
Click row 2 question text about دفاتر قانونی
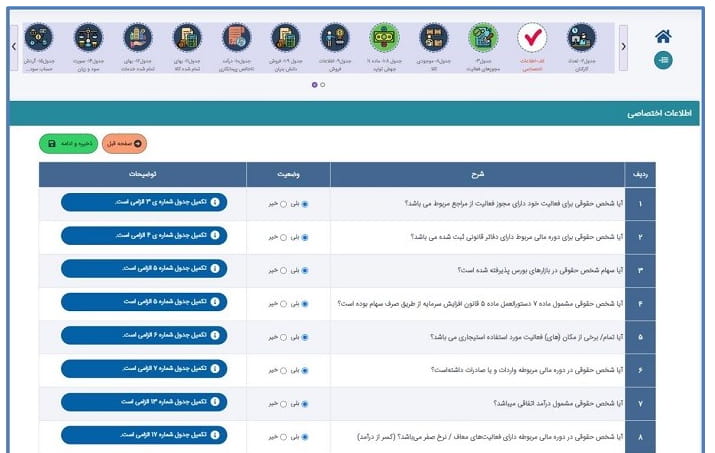click(517, 237)
